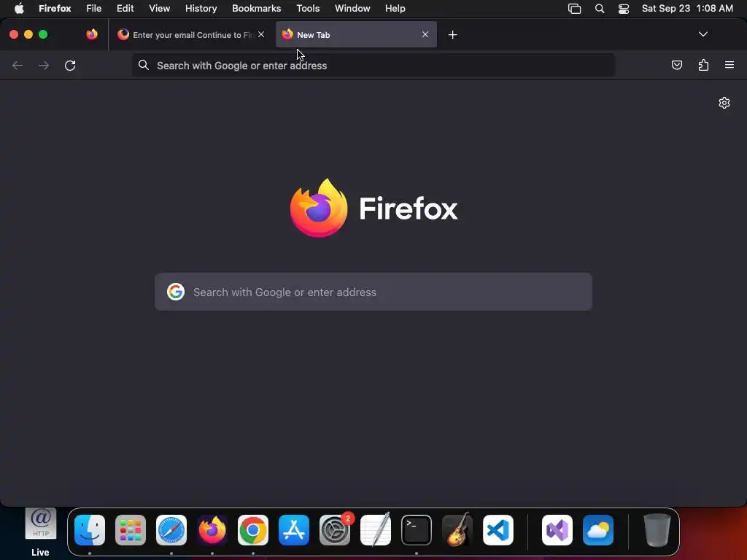Screen dimensions: 747x560
Task: Open Spotlight search in menu bar
Action: click(600, 9)
